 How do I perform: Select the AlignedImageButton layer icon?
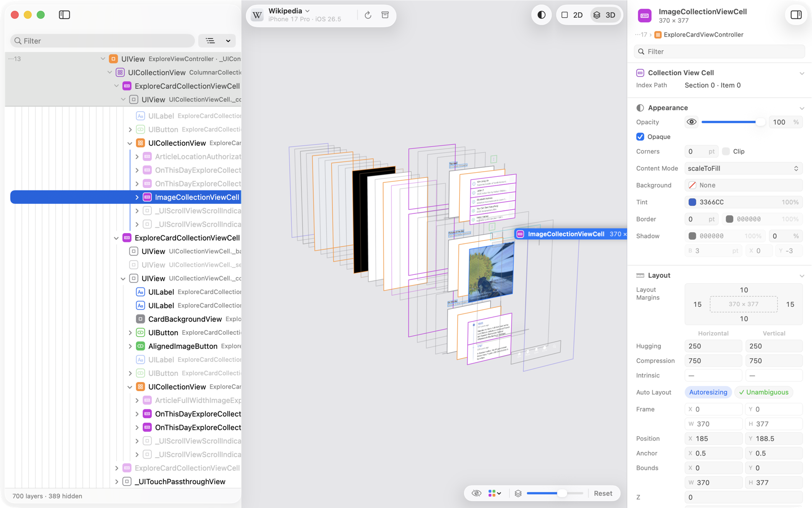tap(141, 346)
